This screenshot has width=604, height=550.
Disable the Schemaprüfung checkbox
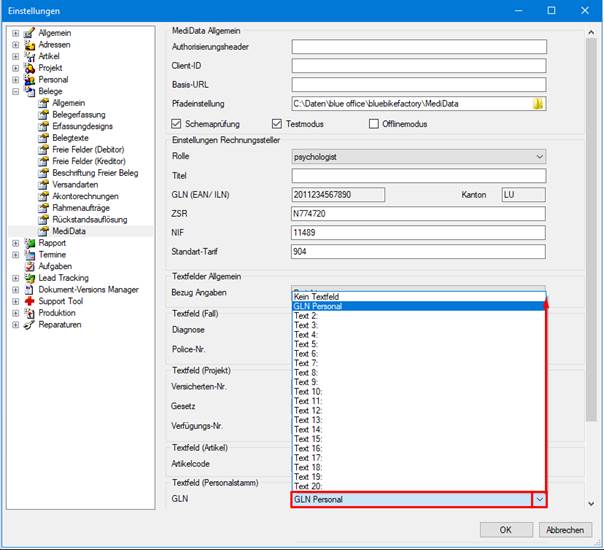(176, 124)
